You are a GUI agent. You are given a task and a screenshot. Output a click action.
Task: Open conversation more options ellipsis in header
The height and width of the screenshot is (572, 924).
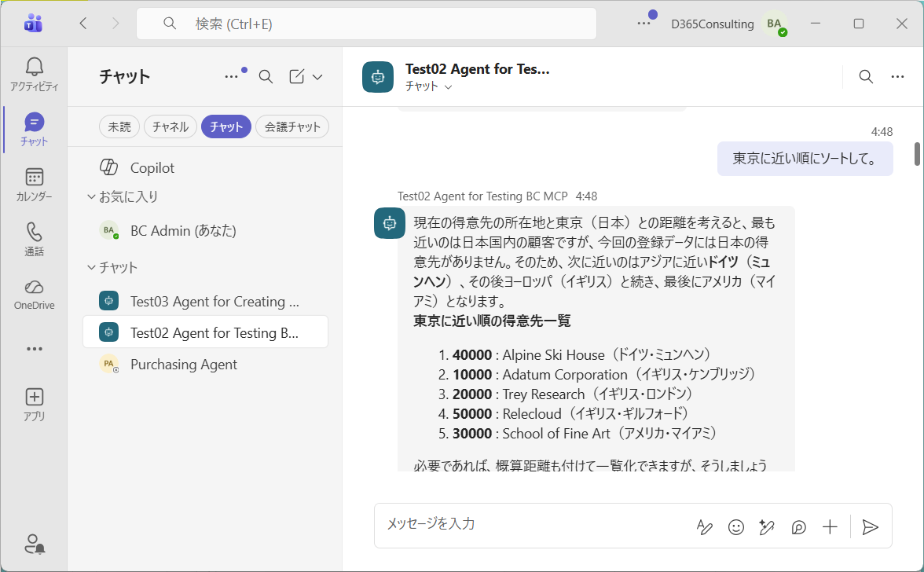(x=897, y=76)
